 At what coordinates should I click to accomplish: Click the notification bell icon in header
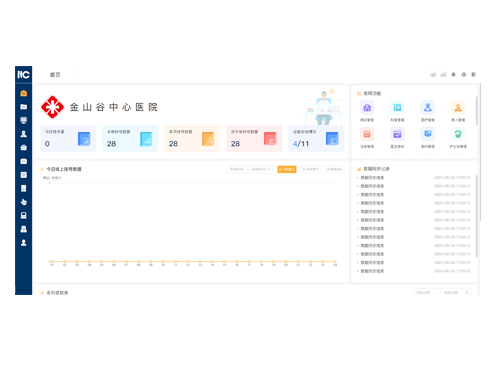(x=453, y=75)
